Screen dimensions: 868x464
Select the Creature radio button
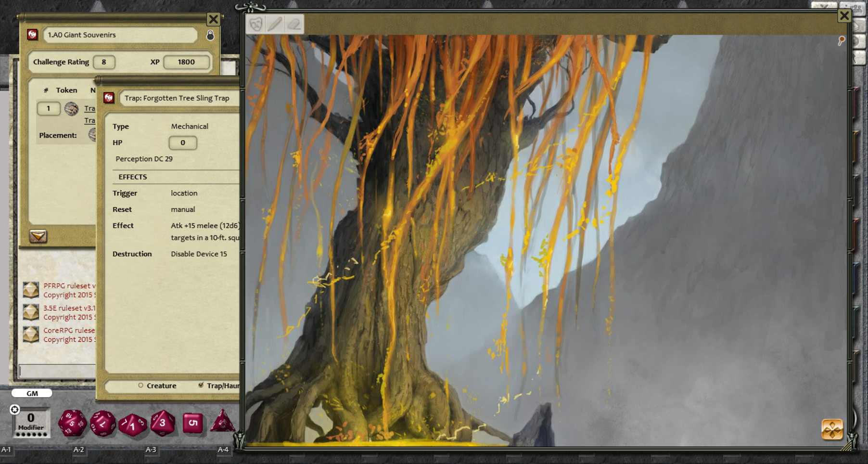pyautogui.click(x=140, y=386)
